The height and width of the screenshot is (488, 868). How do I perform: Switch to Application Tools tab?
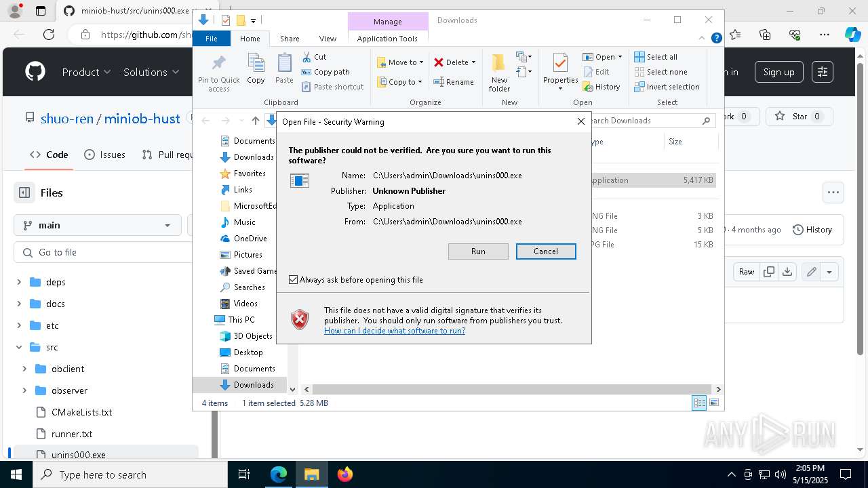point(387,39)
